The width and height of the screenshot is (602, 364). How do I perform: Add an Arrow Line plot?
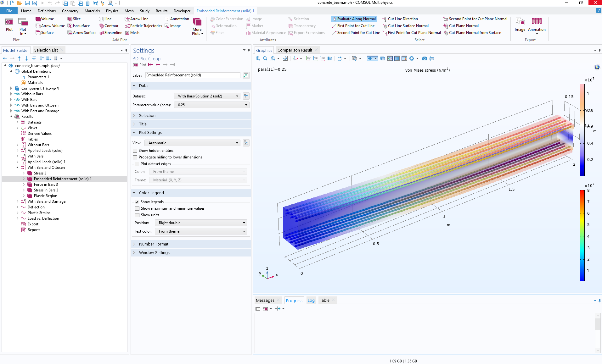click(x=138, y=19)
